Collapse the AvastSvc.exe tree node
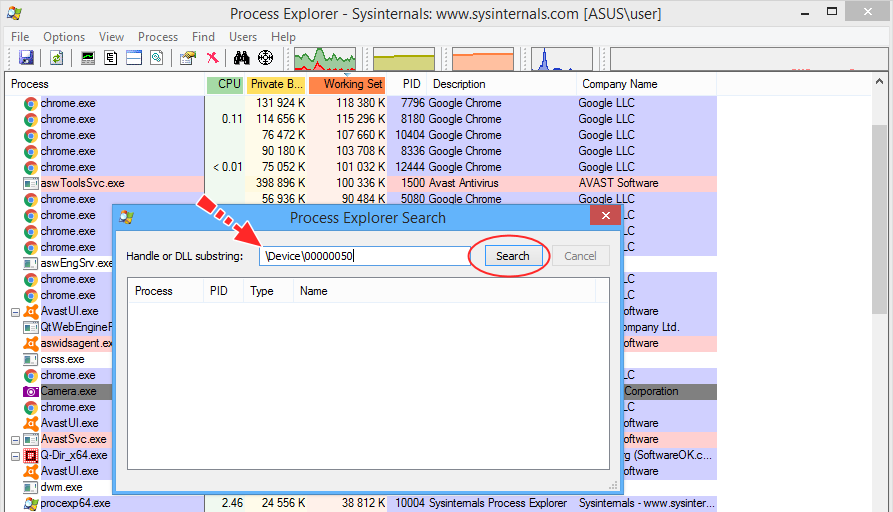 tap(15, 440)
